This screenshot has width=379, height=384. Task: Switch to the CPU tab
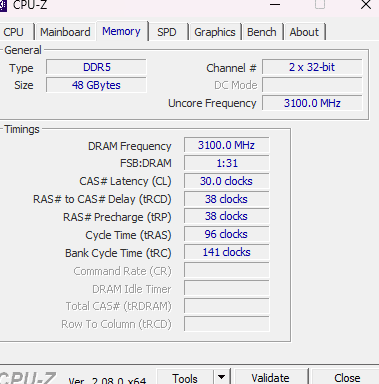(15, 32)
